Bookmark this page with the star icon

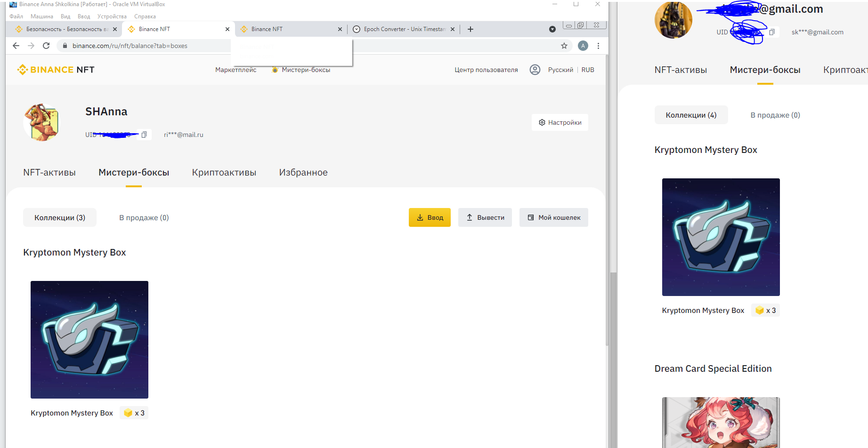564,46
